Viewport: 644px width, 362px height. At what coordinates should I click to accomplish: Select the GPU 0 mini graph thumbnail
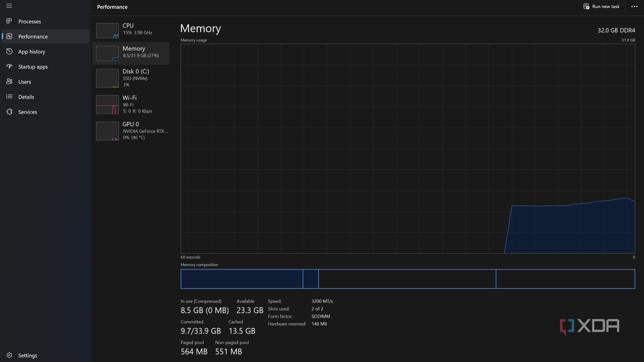(x=107, y=131)
